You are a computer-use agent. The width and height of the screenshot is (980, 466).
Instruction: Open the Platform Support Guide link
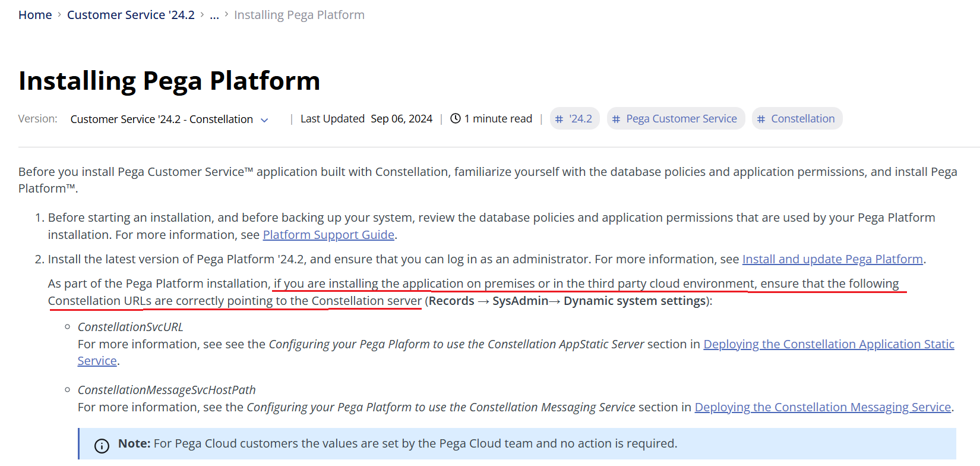(x=328, y=235)
